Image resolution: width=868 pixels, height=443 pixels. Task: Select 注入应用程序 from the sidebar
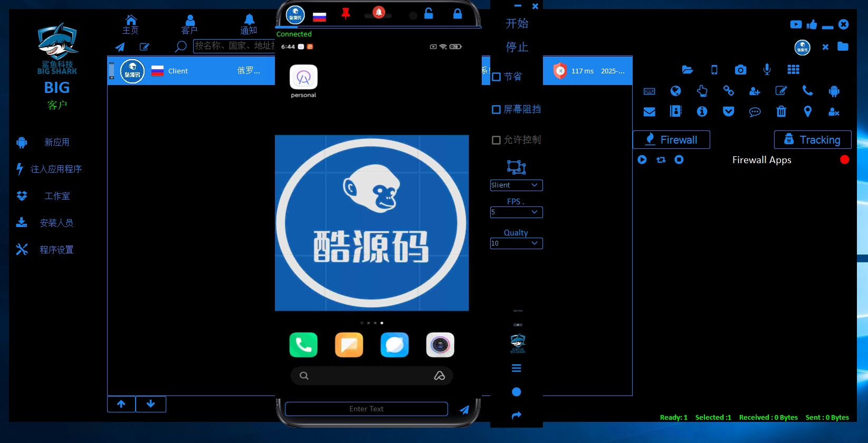pos(56,169)
